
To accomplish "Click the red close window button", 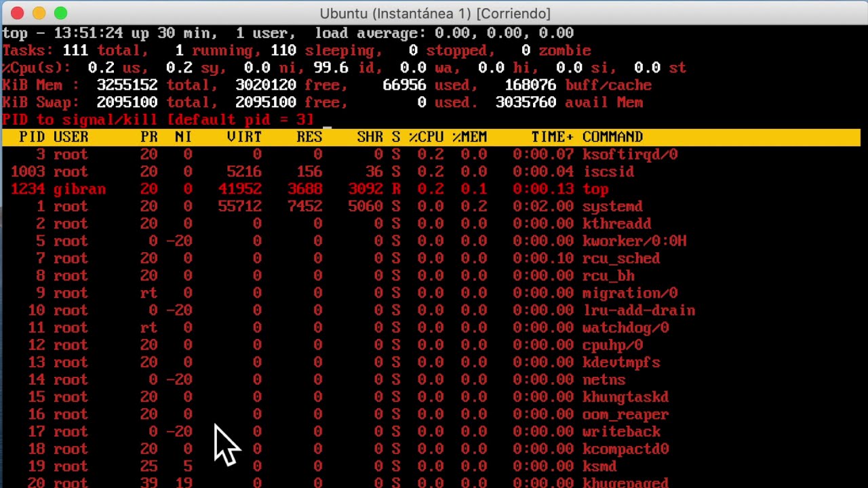I will pos(18,13).
